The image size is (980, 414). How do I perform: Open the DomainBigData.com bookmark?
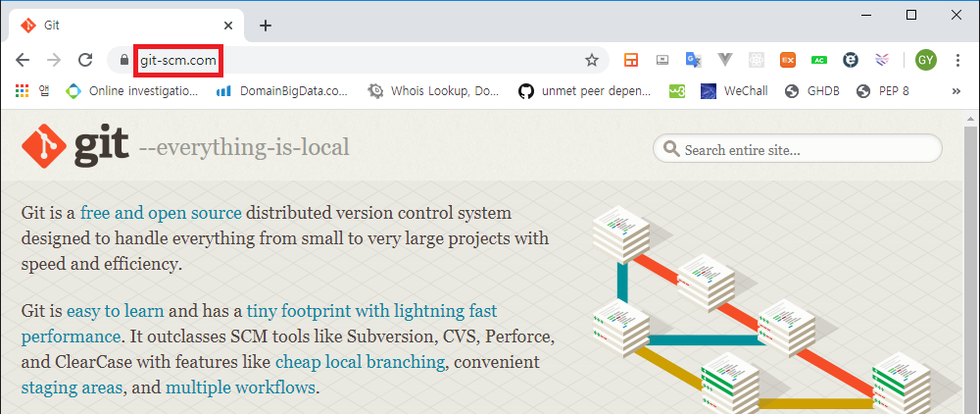click(x=282, y=91)
